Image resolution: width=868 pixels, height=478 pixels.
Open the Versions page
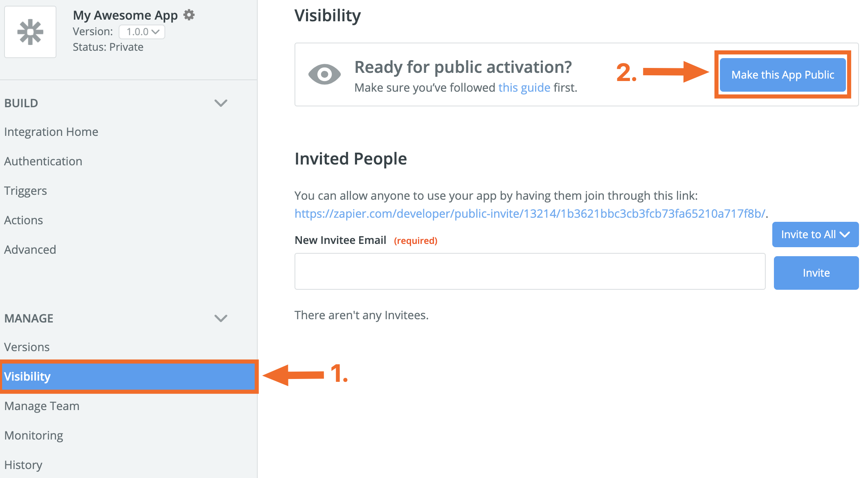[27, 347]
